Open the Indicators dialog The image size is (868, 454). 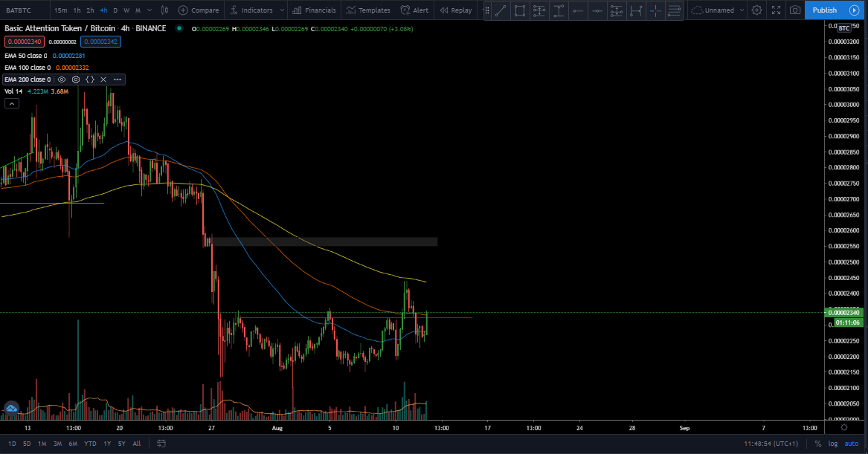point(251,10)
